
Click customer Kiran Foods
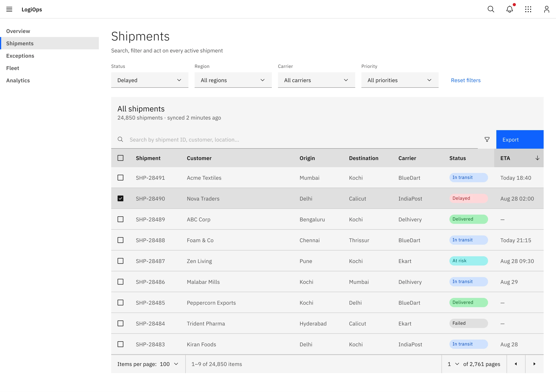pos(201,344)
